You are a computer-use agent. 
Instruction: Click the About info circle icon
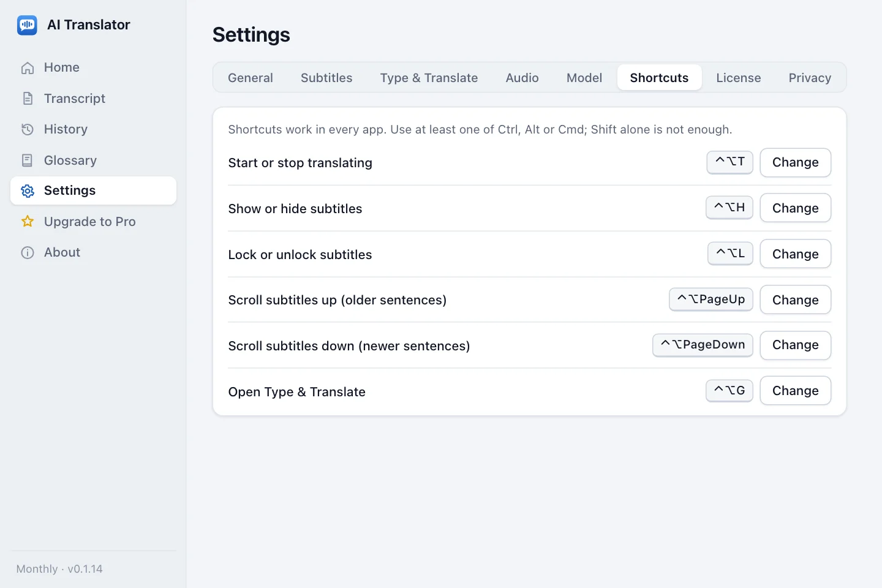click(28, 252)
